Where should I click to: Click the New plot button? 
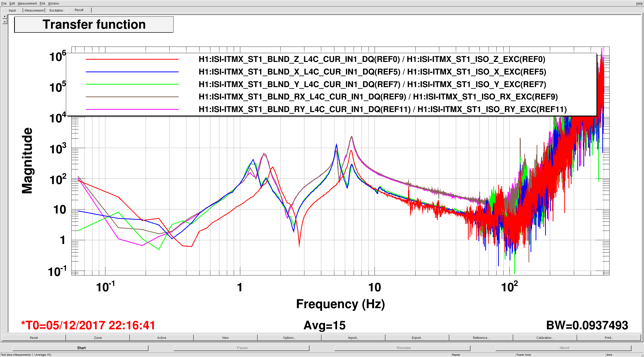tap(226, 338)
